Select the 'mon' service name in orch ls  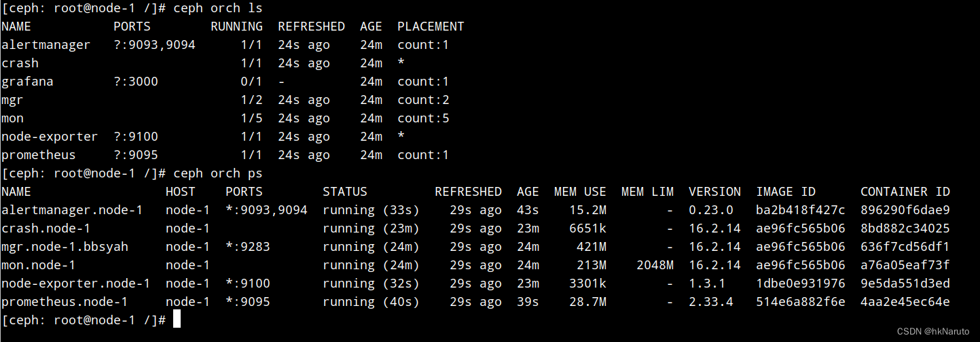click(x=12, y=118)
